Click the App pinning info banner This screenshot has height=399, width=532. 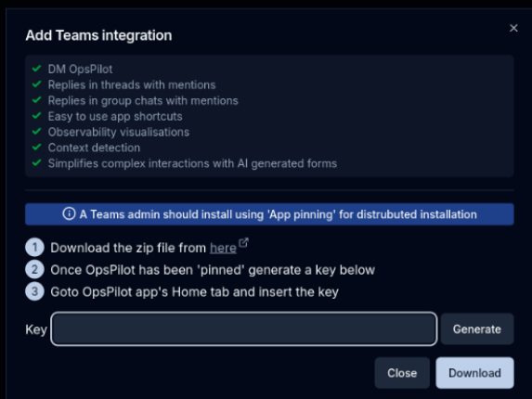click(269, 214)
